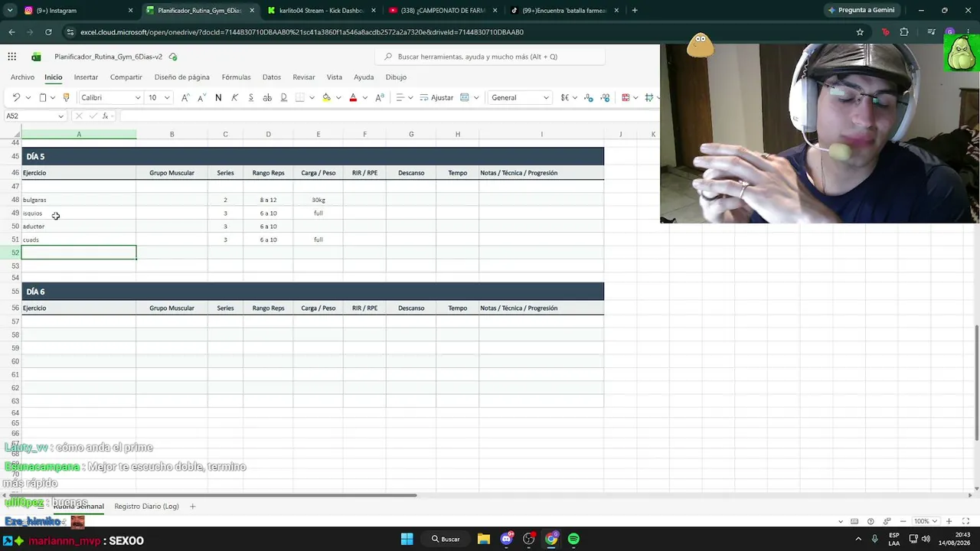Expand the Name Box dropdown arrow
The height and width of the screenshot is (551, 980).
click(60, 116)
